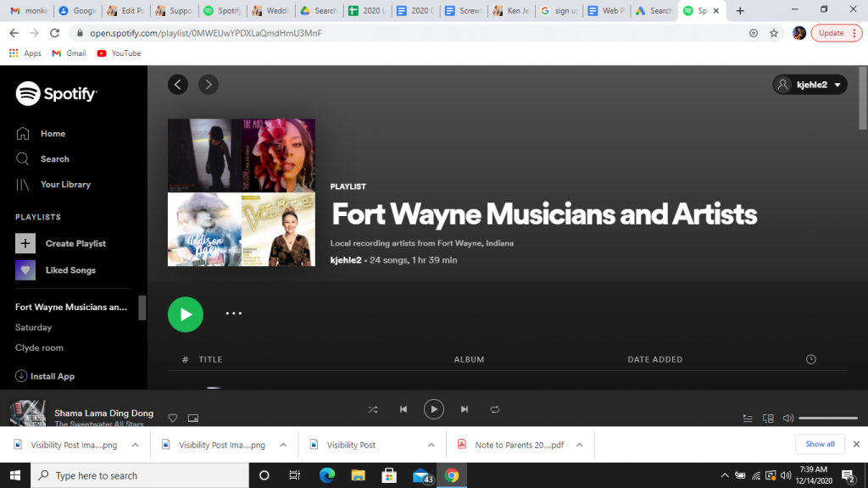Open Liked Songs heart item
Viewport: 868px width, 488px height.
[x=55, y=270]
